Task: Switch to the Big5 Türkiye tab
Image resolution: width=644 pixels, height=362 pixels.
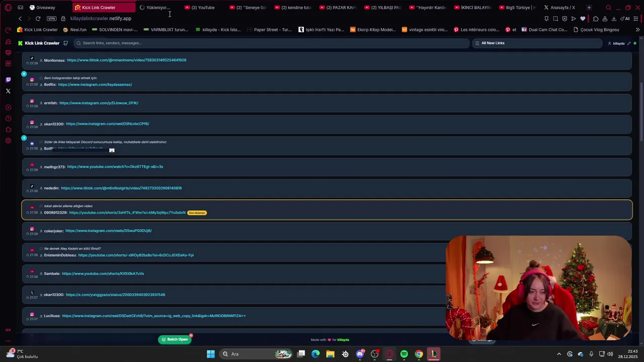Action: click(517, 8)
